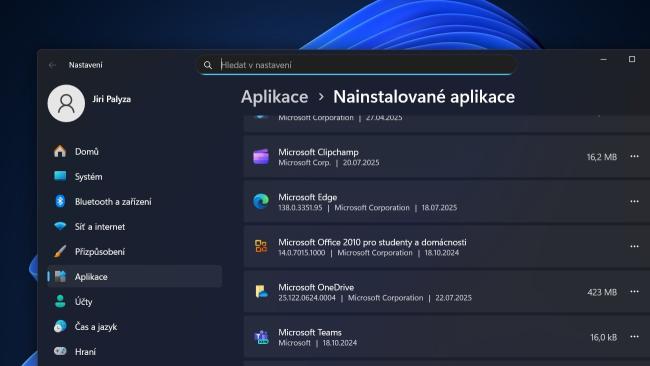Click the Microsoft Teams app icon
The width and height of the screenshot is (650, 366).
tap(262, 337)
